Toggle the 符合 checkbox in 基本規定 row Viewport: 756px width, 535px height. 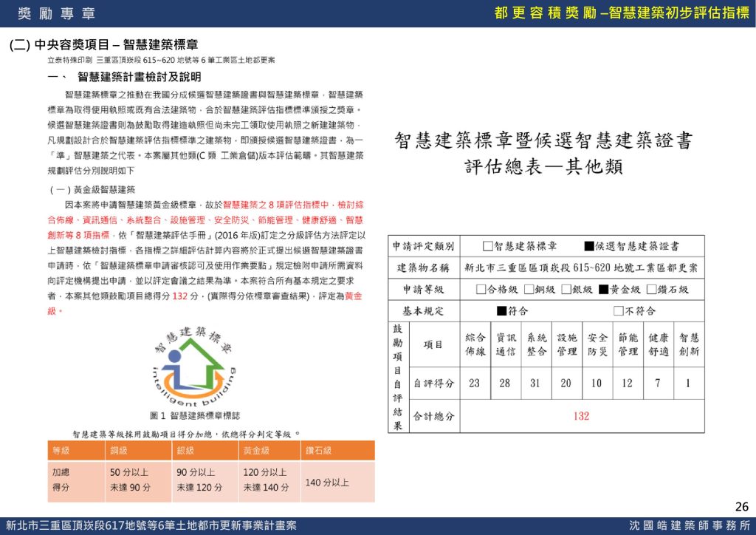(501, 310)
